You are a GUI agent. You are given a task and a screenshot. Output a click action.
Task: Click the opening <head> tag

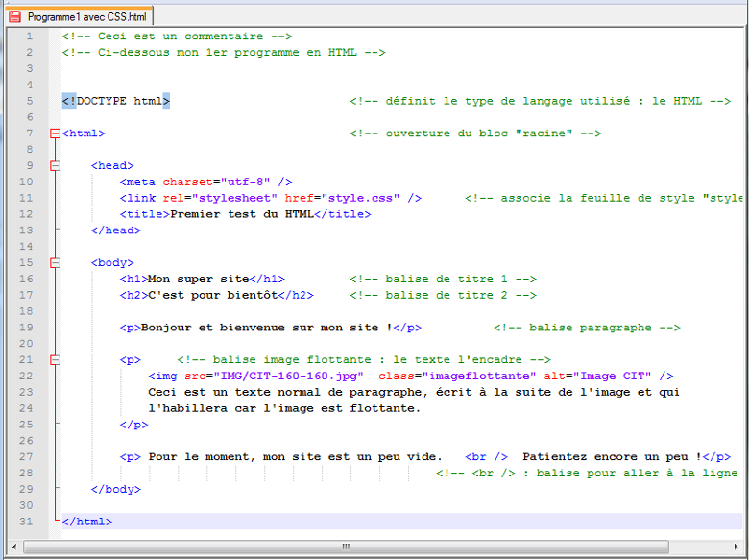112,166
